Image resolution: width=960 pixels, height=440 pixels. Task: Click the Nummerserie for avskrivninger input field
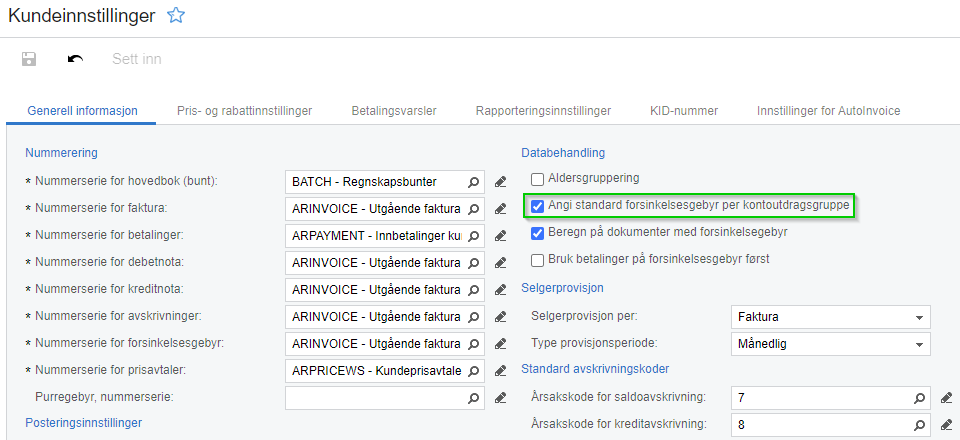(x=385, y=316)
